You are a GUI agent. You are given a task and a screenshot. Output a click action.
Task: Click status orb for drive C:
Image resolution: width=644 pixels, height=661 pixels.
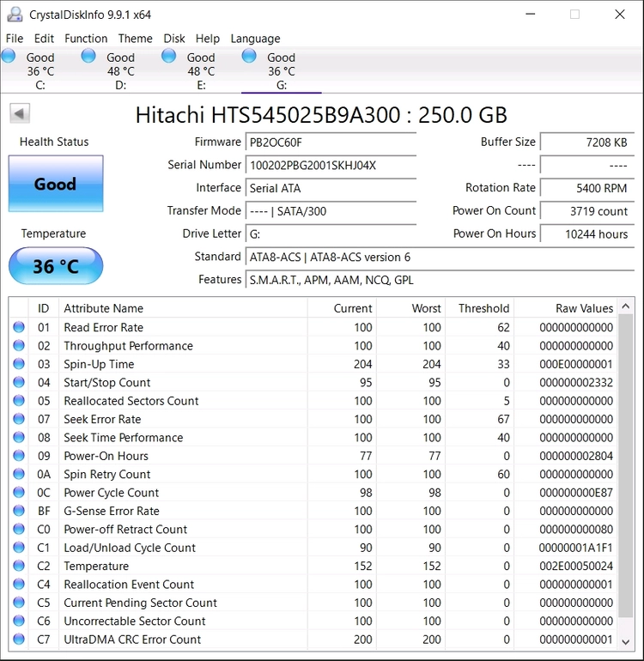tap(8, 56)
